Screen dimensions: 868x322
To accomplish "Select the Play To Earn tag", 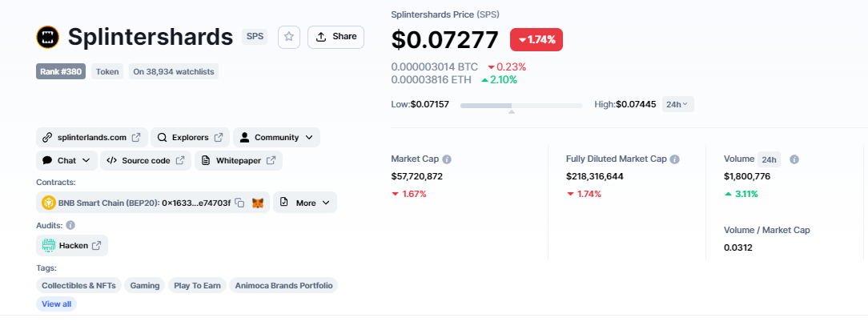I will tap(197, 285).
